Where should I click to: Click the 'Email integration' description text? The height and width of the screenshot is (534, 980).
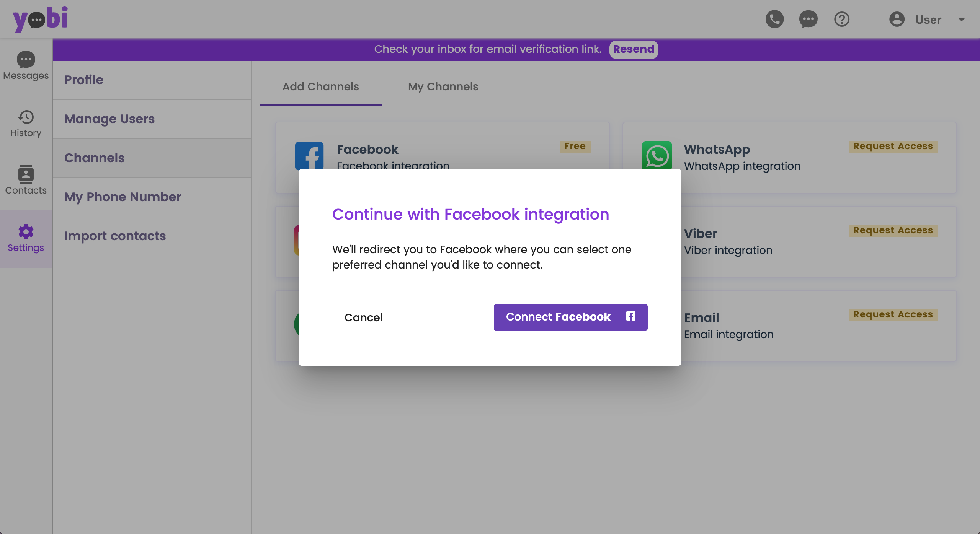(x=728, y=335)
